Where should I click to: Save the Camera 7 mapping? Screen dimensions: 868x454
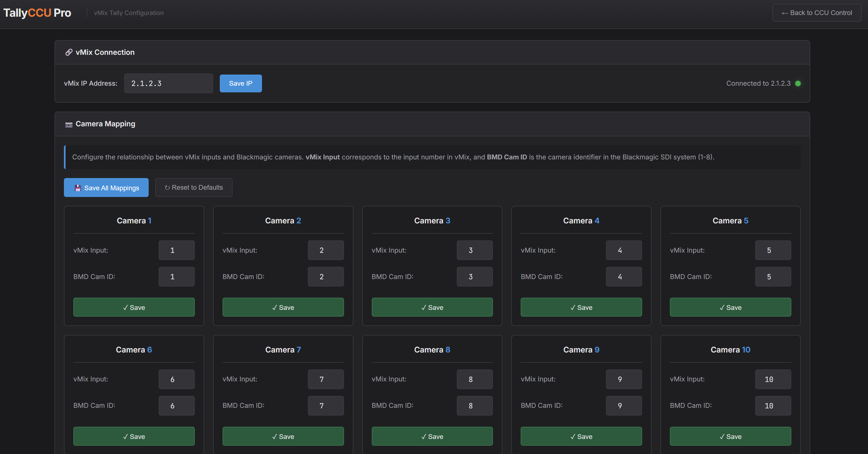click(x=283, y=436)
